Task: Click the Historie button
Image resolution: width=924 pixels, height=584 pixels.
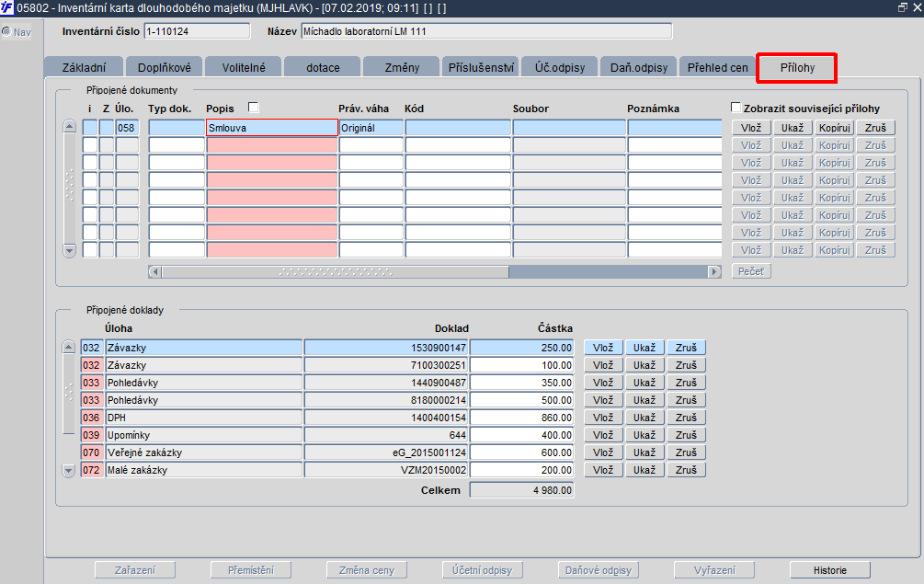Action: [829, 570]
